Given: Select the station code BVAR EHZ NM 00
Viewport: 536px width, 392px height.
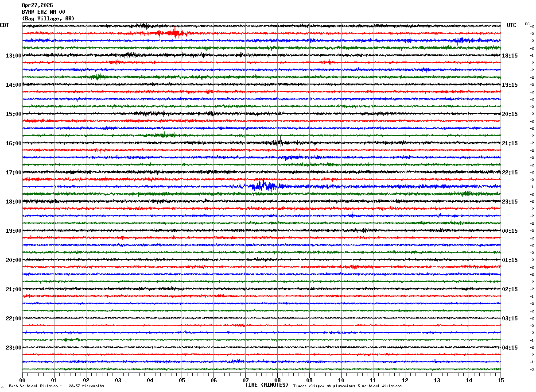Looking at the screenshot, I should click(x=44, y=12).
